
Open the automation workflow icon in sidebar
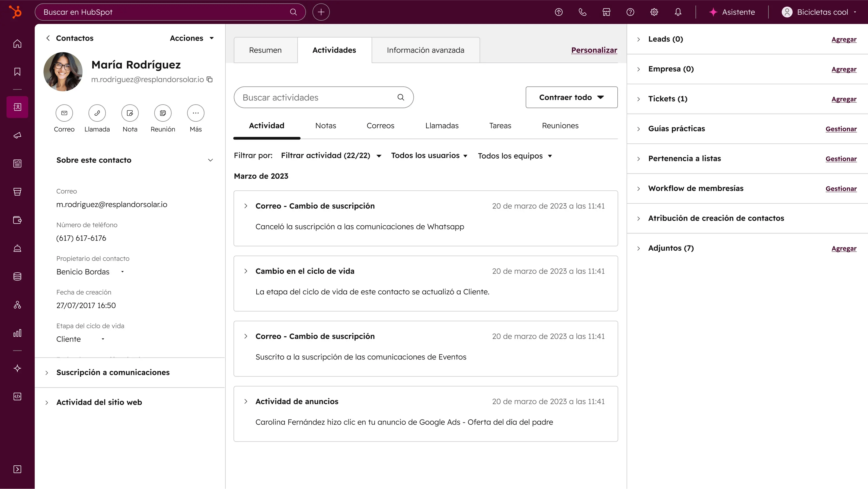pos(17,305)
